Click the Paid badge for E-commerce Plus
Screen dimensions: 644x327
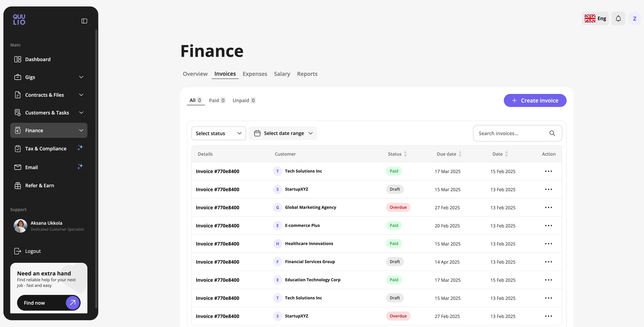(394, 226)
